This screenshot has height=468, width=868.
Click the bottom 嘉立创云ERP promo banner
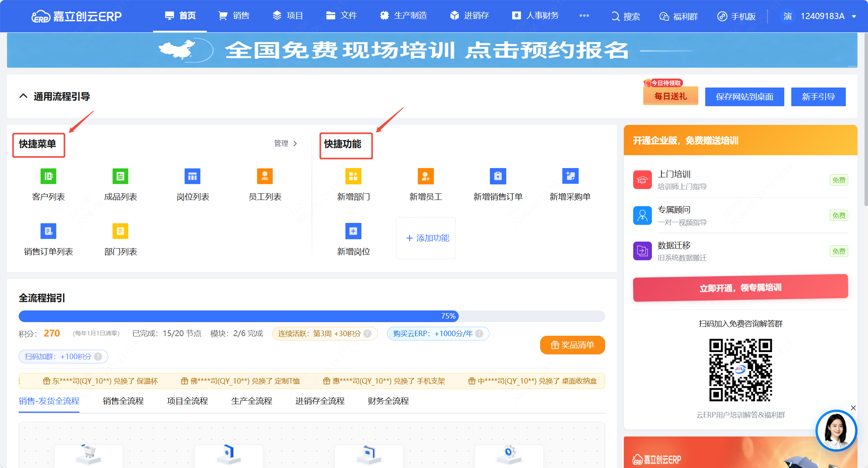point(740,452)
